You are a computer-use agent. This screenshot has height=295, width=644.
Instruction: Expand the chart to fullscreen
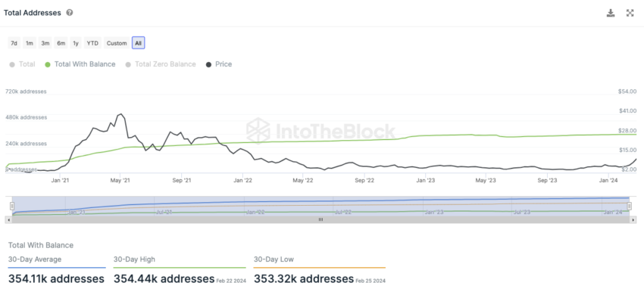coord(630,13)
